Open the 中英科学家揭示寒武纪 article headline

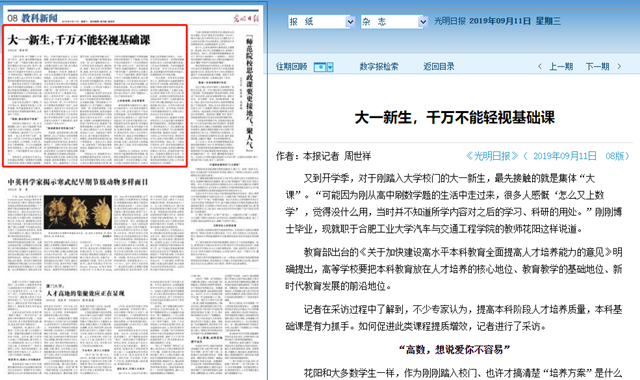pyautogui.click(x=78, y=182)
